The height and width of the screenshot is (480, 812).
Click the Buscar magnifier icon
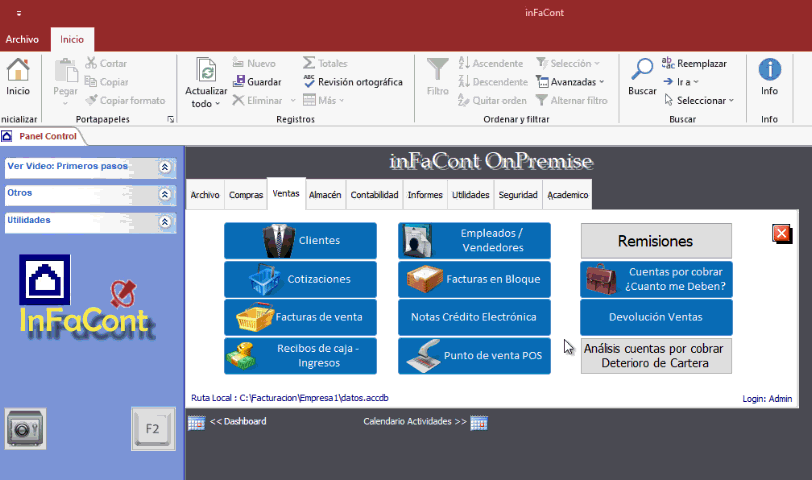click(x=642, y=69)
